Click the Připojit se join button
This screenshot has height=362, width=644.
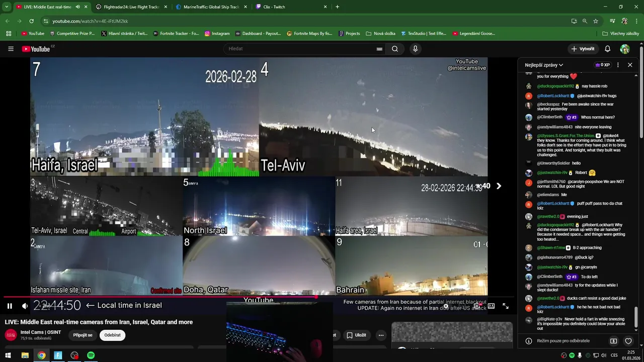(83, 335)
